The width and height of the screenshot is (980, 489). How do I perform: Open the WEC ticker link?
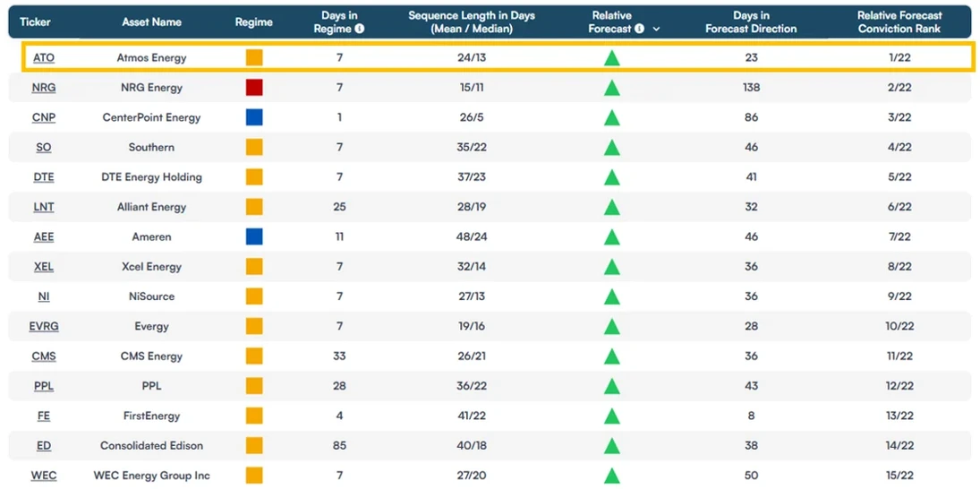point(44,476)
